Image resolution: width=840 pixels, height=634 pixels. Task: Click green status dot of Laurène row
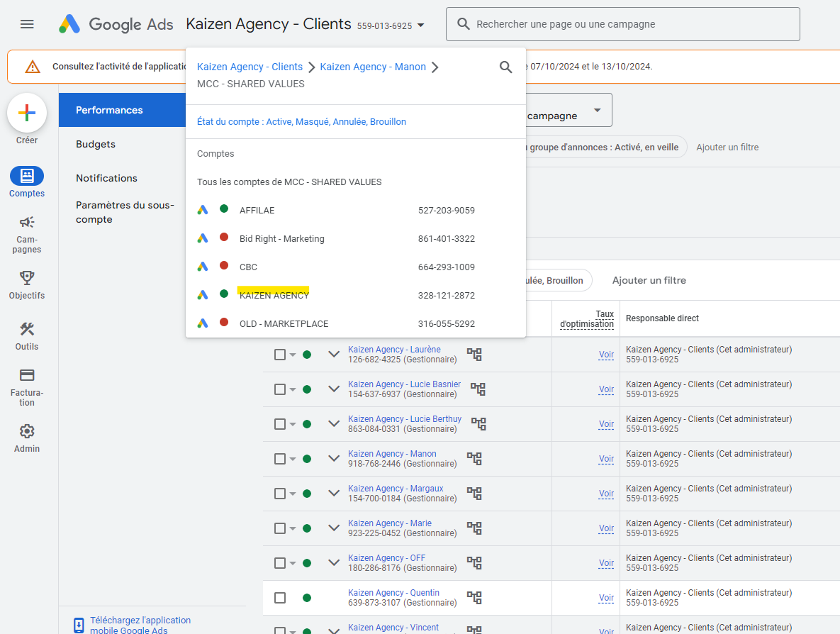tap(307, 355)
